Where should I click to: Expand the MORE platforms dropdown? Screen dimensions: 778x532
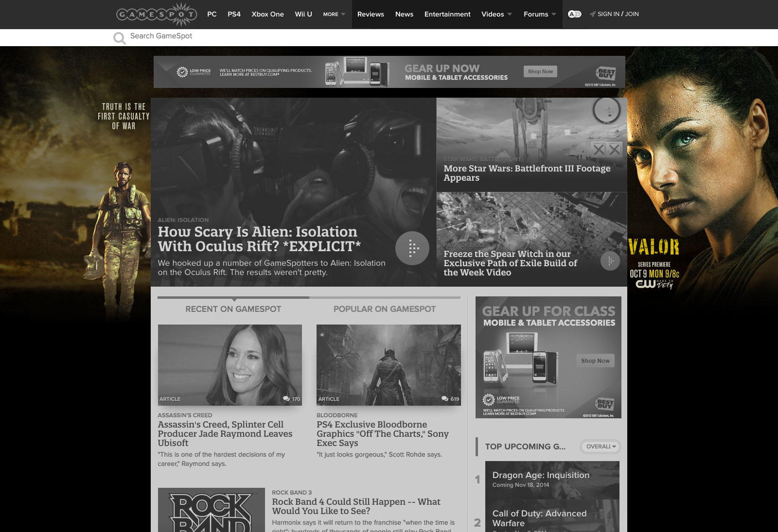(334, 14)
